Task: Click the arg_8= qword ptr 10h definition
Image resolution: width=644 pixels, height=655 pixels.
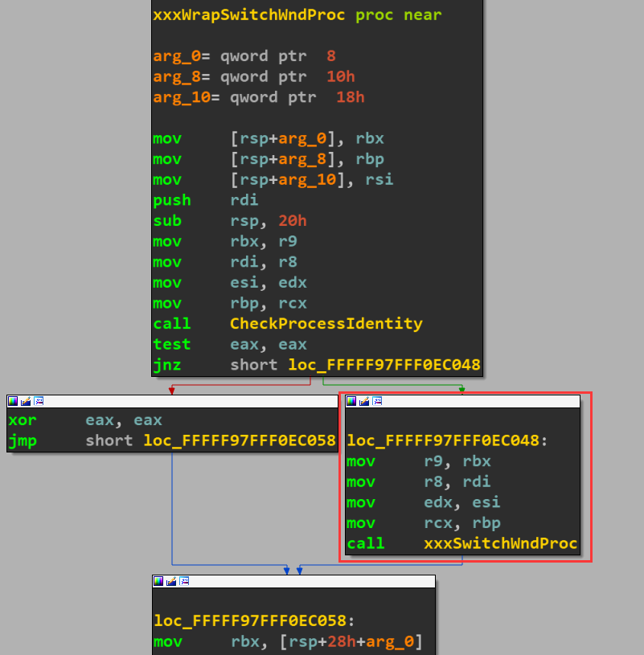Action: (254, 77)
